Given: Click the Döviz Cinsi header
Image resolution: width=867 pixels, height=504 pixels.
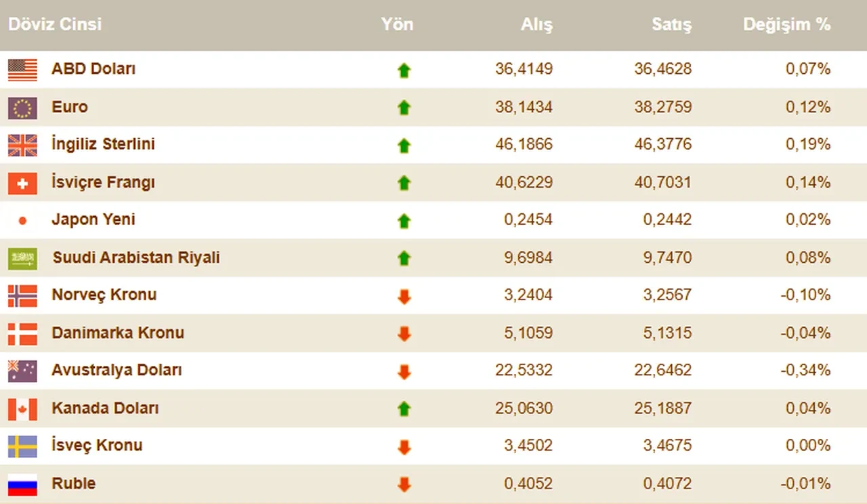Looking at the screenshot, I should pyautogui.click(x=55, y=24).
